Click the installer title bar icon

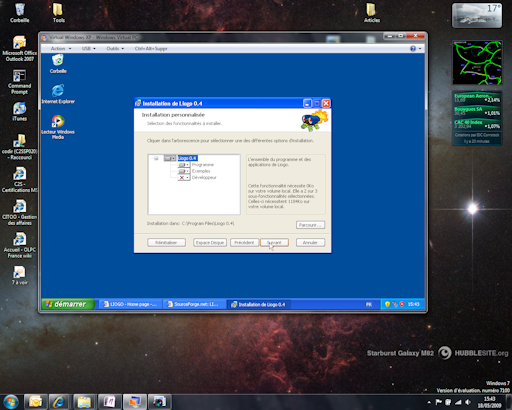click(138, 103)
